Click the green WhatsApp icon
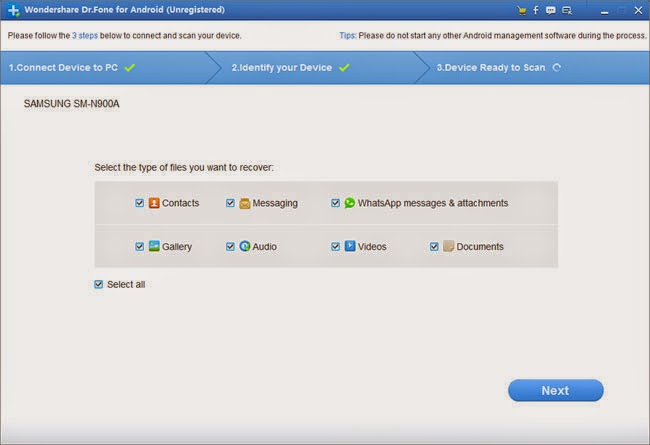 click(349, 203)
